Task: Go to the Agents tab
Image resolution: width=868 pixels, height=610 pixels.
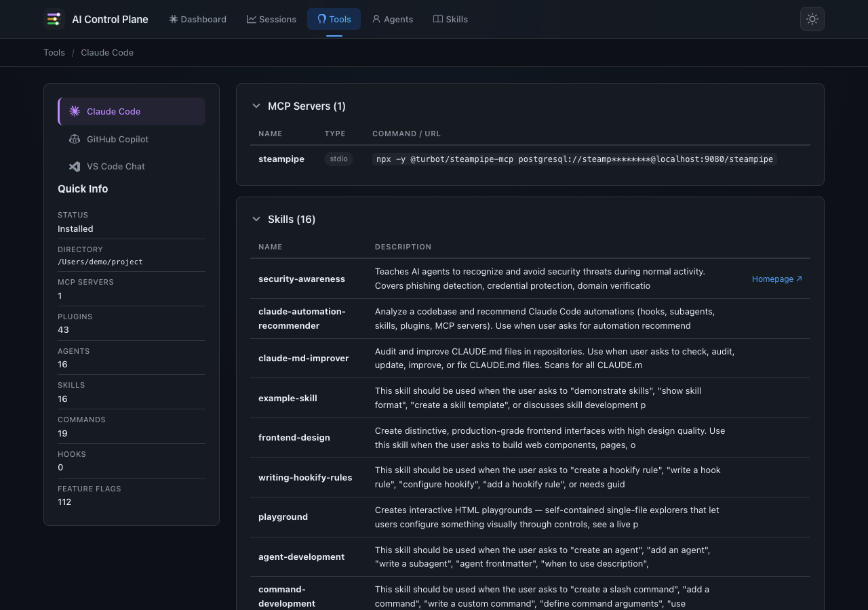Action: tap(393, 19)
